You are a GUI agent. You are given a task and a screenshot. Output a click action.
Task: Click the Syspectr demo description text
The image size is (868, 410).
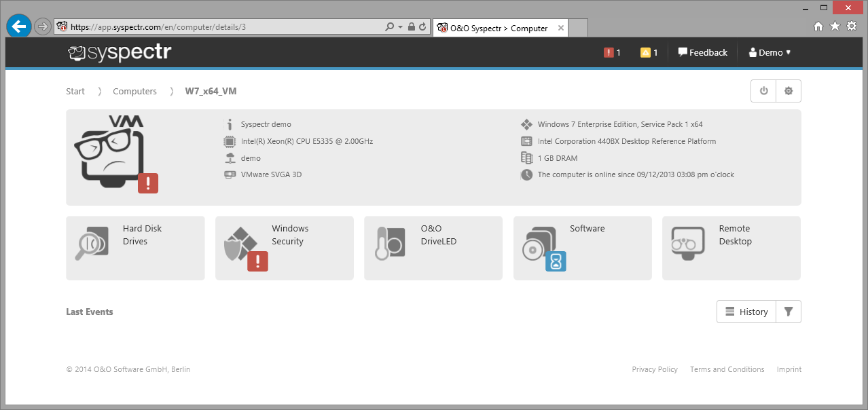click(x=266, y=124)
